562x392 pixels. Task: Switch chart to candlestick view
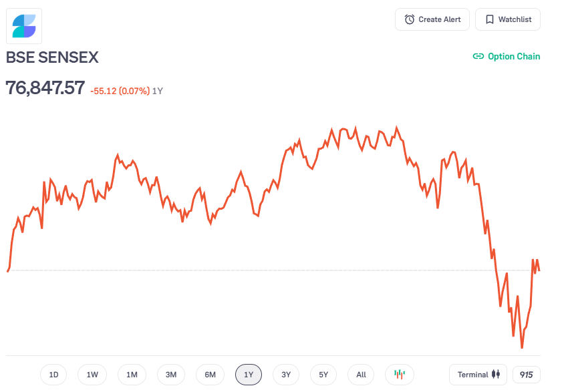pyautogui.click(x=400, y=375)
